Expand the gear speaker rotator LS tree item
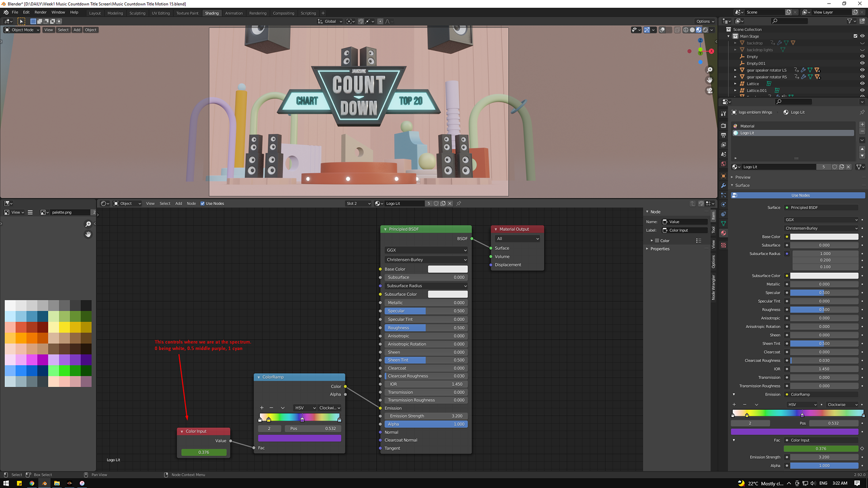 point(736,70)
